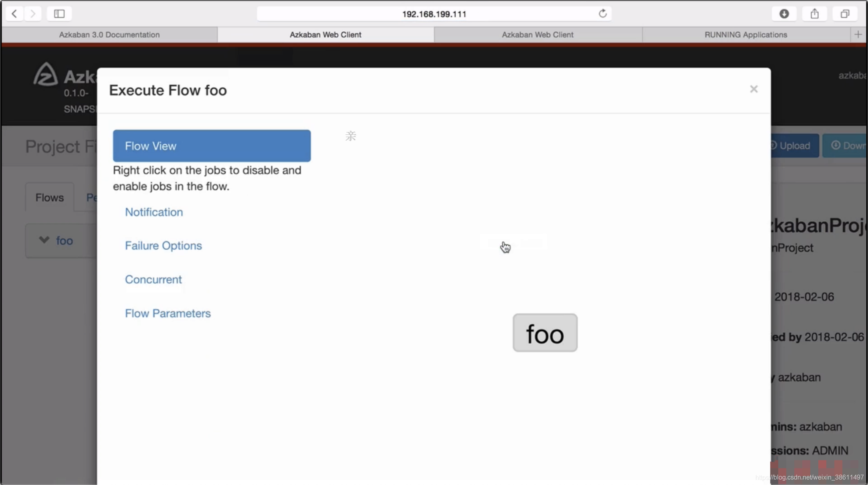Click the Upload button behind the dialog
This screenshot has width=868, height=485.
(x=795, y=145)
